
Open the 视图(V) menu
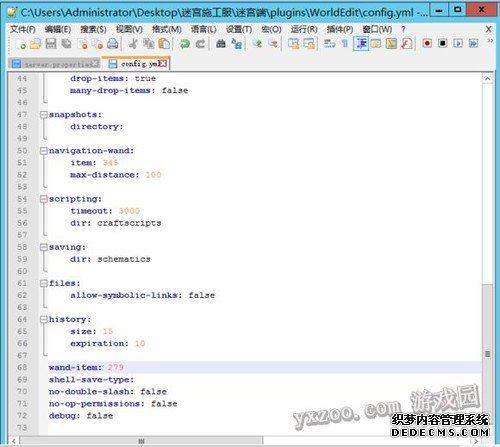[129, 29]
